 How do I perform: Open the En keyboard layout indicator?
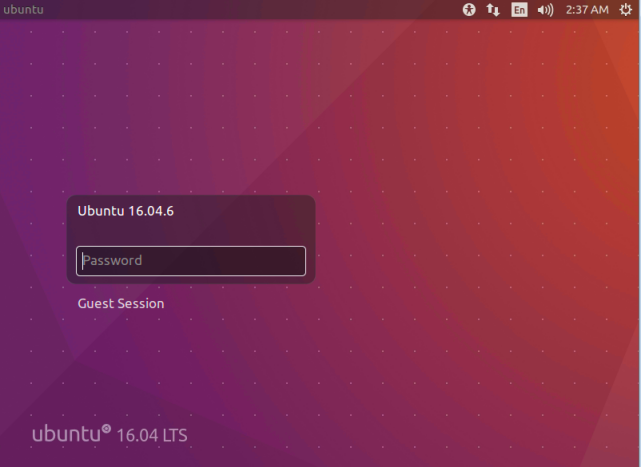(519, 9)
